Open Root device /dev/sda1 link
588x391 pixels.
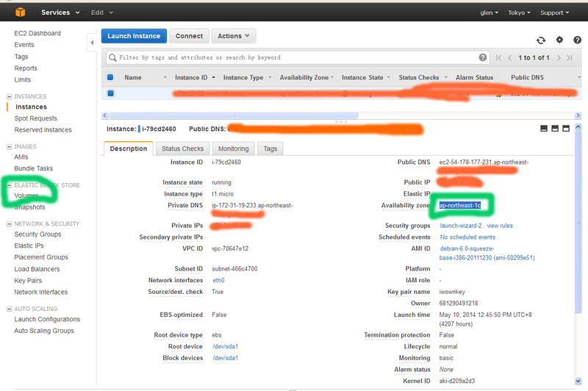click(x=226, y=346)
